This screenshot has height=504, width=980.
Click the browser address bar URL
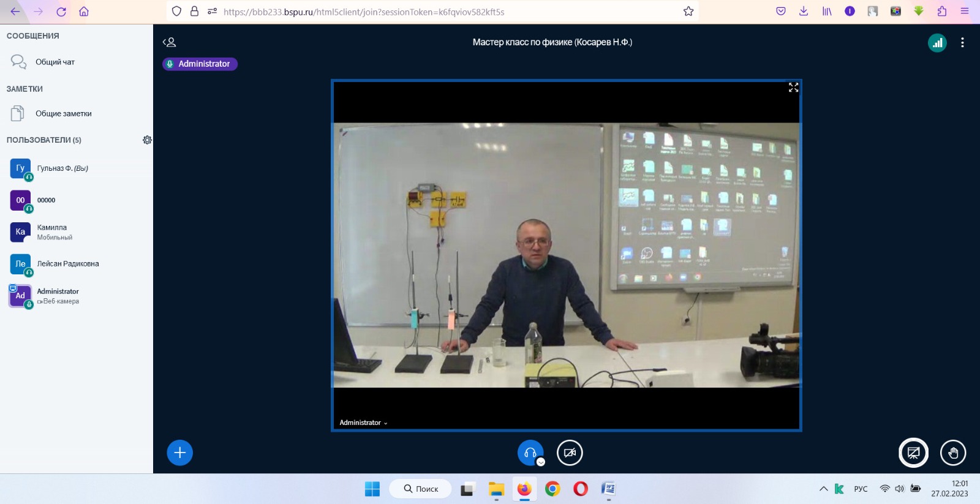click(x=429, y=12)
